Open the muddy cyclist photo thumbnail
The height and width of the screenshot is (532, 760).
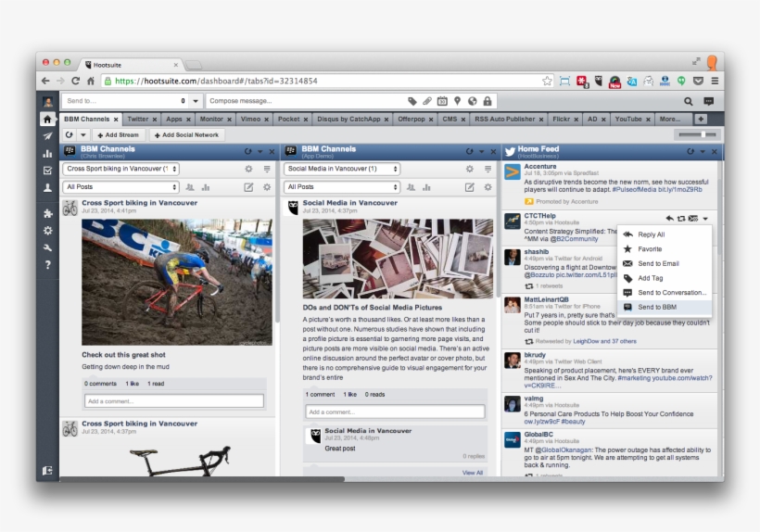[x=177, y=282]
